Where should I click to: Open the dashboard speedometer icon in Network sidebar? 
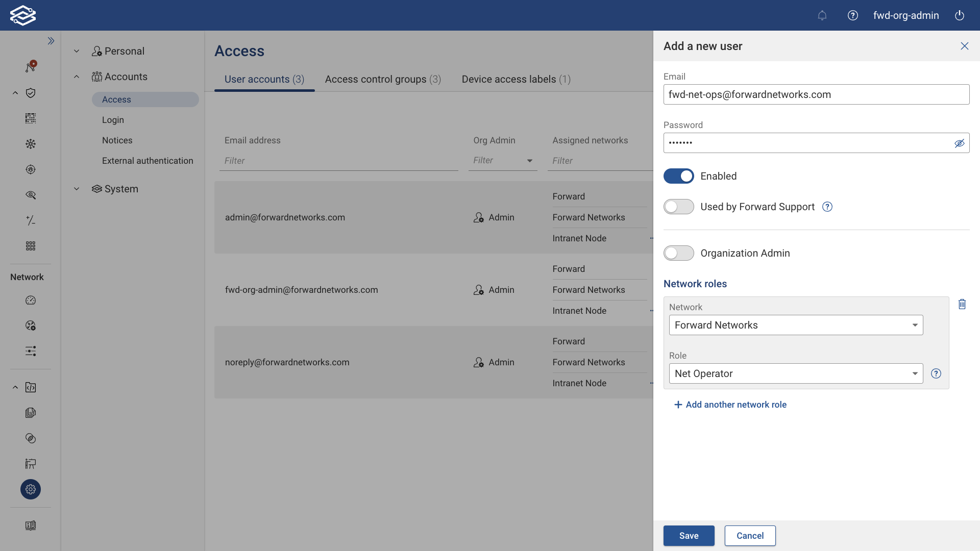31,300
